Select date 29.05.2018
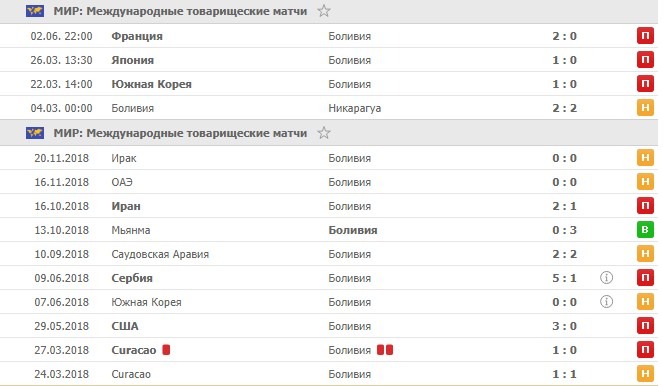 click(62, 326)
